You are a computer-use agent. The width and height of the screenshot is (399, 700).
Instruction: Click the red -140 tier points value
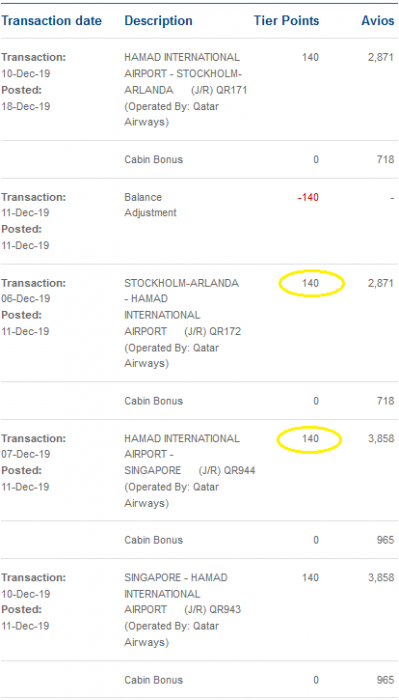pyautogui.click(x=307, y=197)
